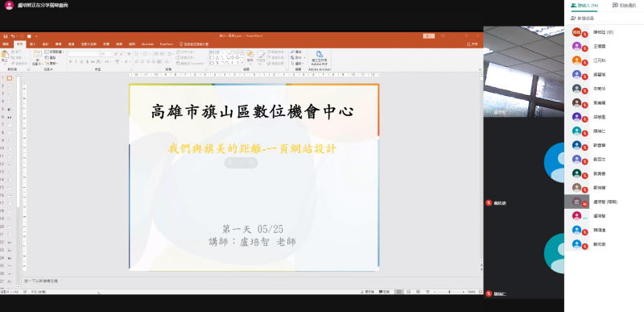The height and width of the screenshot is (312, 644).
Task: Open the font size dropdown
Action: tap(111, 54)
